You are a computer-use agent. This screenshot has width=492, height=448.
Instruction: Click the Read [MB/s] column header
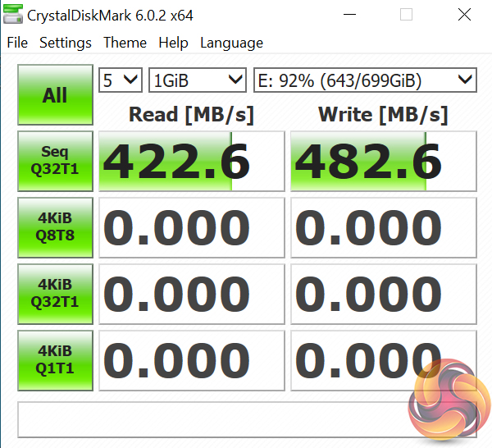tap(191, 115)
